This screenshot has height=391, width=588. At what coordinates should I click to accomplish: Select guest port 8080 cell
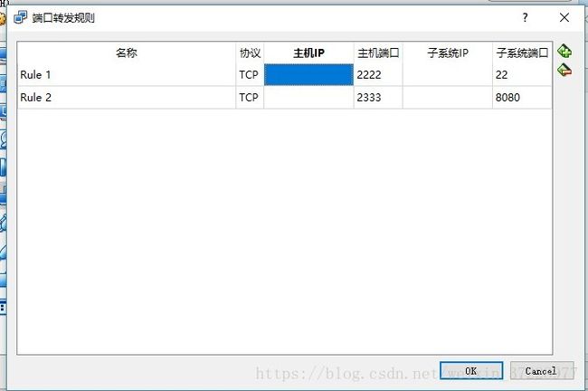(522, 98)
